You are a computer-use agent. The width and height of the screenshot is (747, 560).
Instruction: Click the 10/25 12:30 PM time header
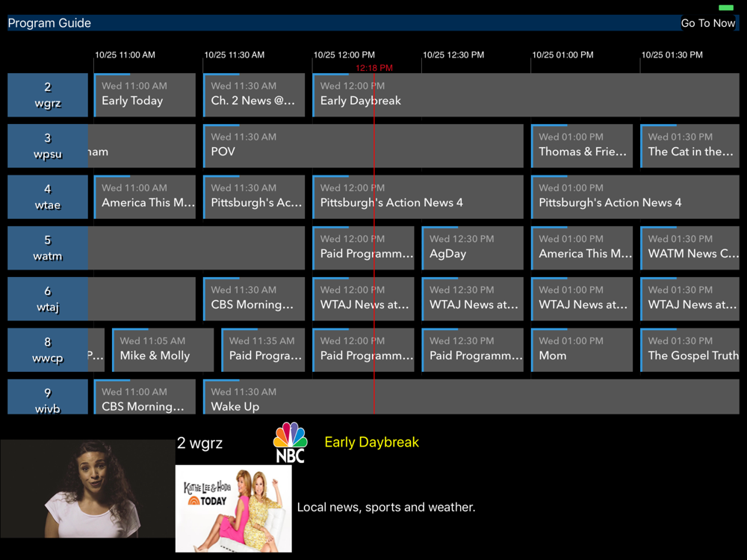pos(453,55)
